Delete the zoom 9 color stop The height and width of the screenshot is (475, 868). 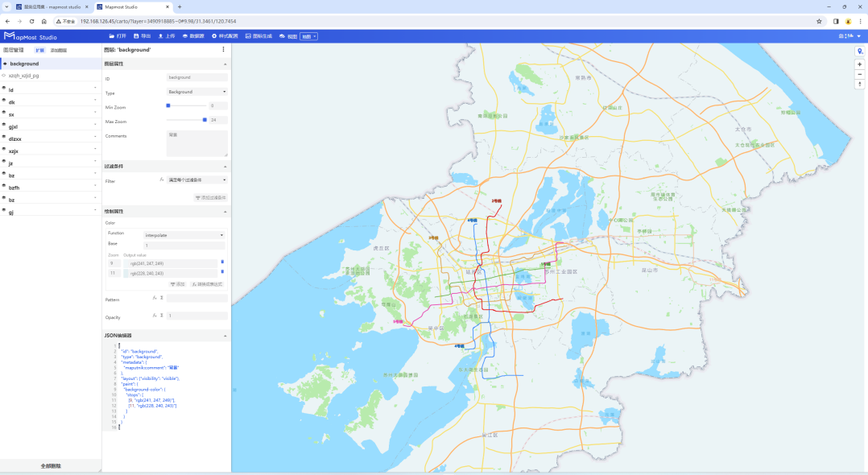[222, 262]
